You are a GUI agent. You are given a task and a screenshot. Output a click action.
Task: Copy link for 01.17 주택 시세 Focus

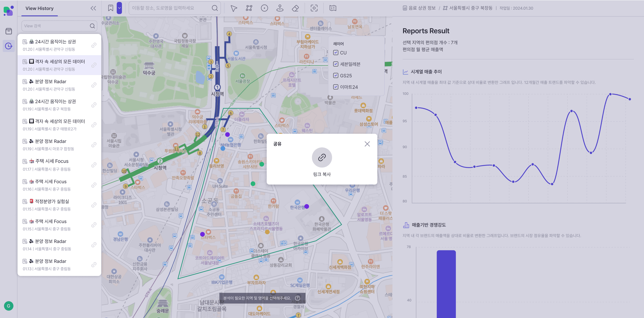(x=94, y=165)
